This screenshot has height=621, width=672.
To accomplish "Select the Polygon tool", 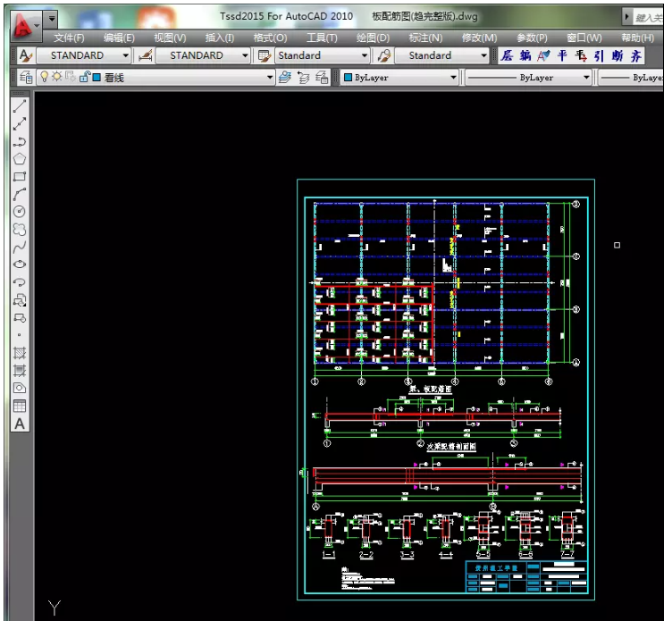I will click(x=20, y=159).
